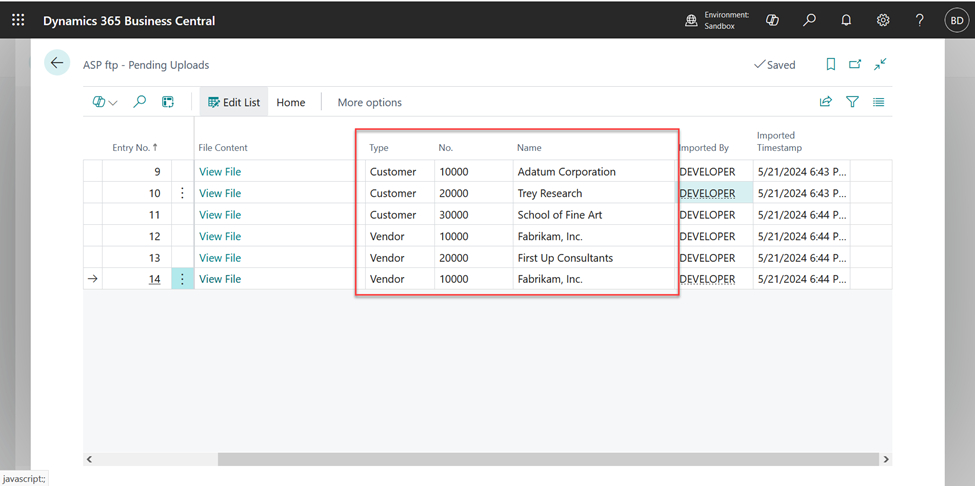Click the Saved status indicator
Viewport: 975px width, 486px height.
(775, 65)
